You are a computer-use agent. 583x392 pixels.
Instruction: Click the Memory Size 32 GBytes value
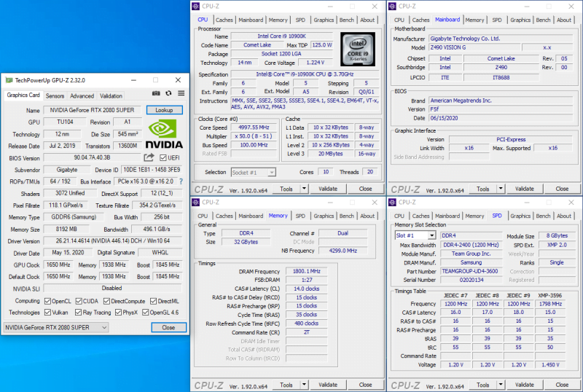coord(246,242)
